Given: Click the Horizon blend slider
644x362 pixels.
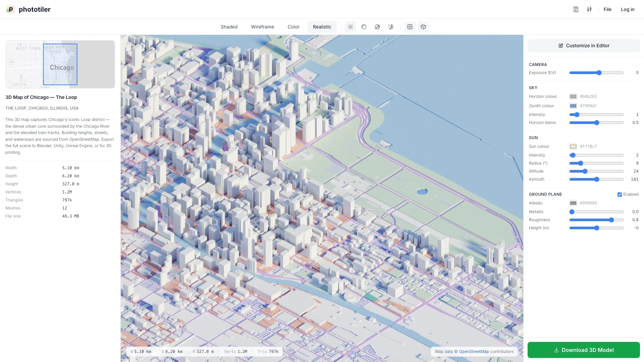Looking at the screenshot, I should [x=596, y=123].
